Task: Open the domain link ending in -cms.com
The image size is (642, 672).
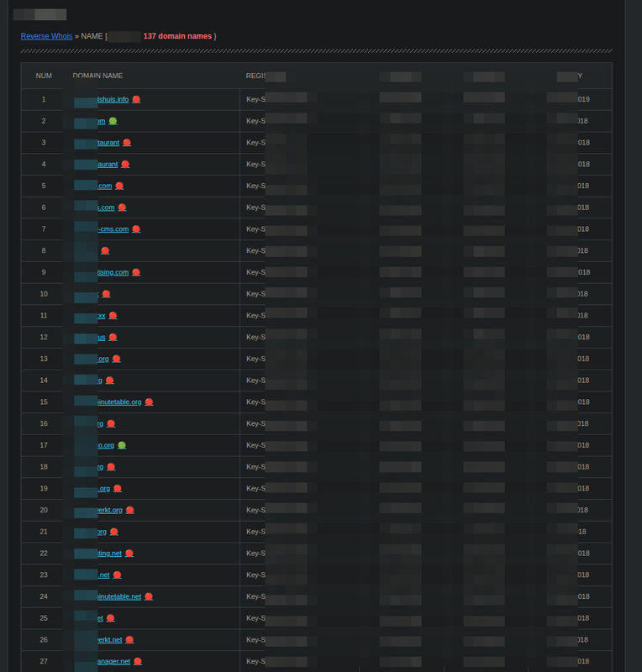Action: click(x=113, y=229)
